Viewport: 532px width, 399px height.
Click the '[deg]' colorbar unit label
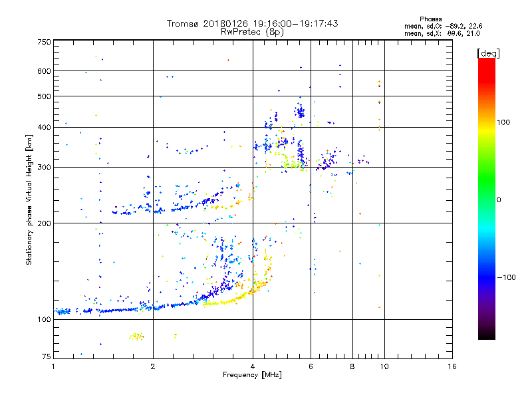click(488, 53)
